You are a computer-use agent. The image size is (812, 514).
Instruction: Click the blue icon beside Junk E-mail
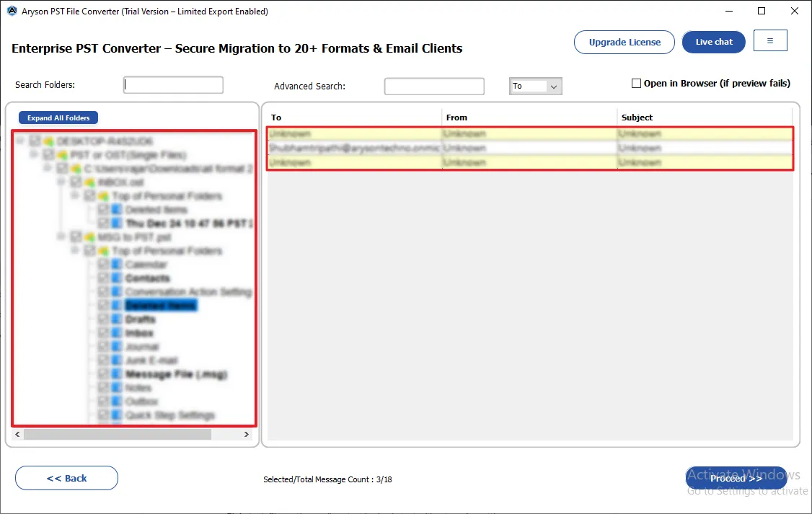(x=117, y=360)
